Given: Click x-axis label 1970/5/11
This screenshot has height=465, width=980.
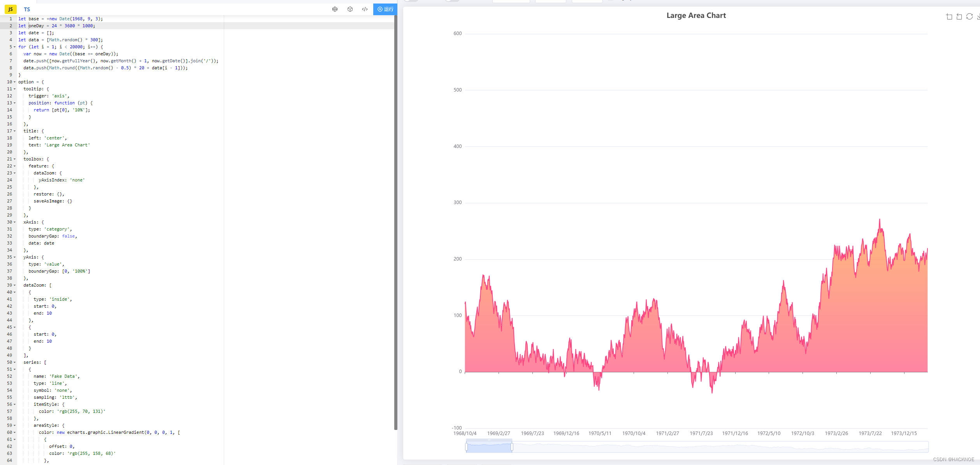Looking at the screenshot, I should tap(600, 433).
